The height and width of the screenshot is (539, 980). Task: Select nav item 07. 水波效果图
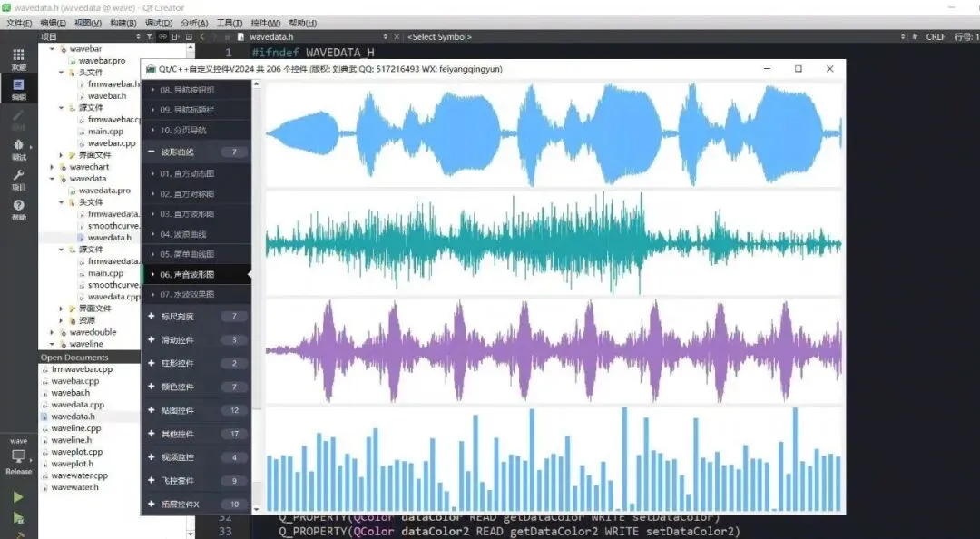tap(196, 294)
